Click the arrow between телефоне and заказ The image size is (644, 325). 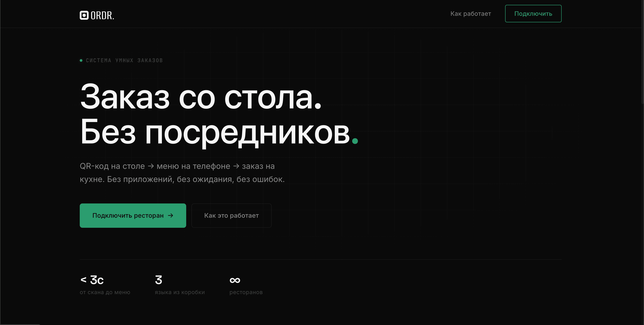coord(236,166)
